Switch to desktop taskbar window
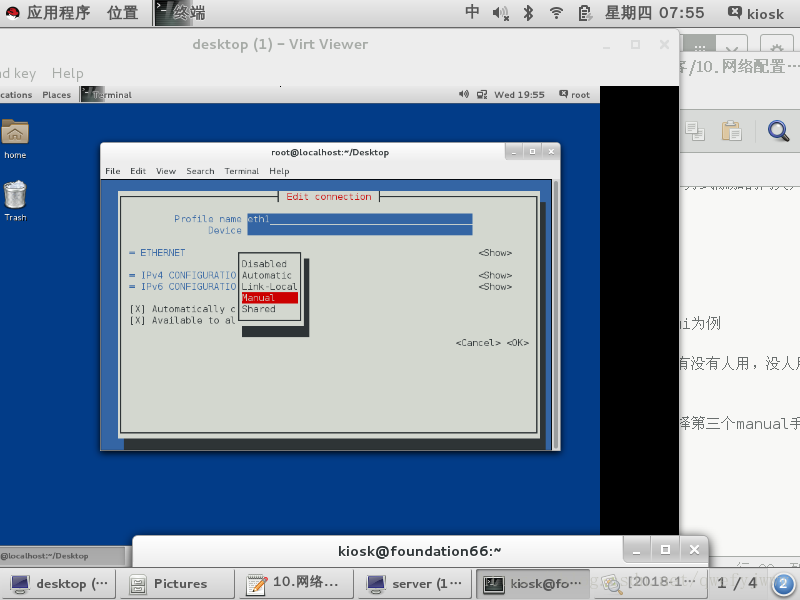This screenshot has height=600, width=800. 59,584
